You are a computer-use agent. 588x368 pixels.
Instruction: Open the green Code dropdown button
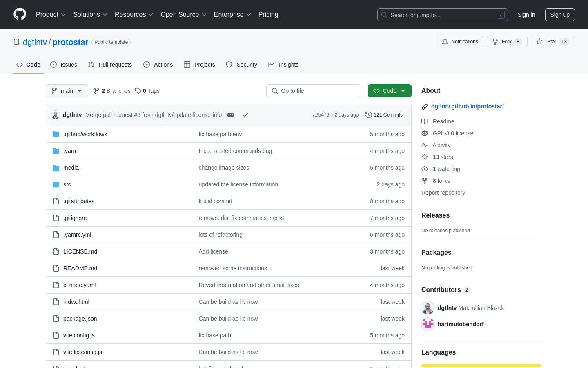coord(390,91)
